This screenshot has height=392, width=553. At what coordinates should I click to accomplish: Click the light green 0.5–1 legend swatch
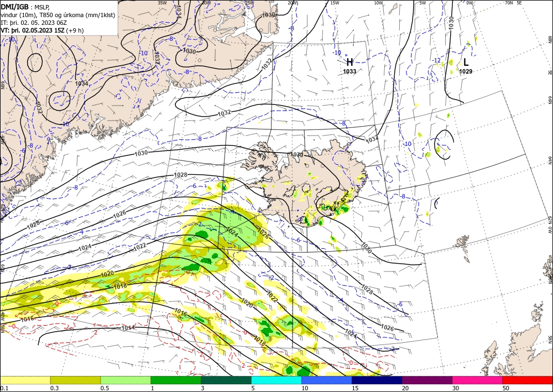[x=126, y=380]
